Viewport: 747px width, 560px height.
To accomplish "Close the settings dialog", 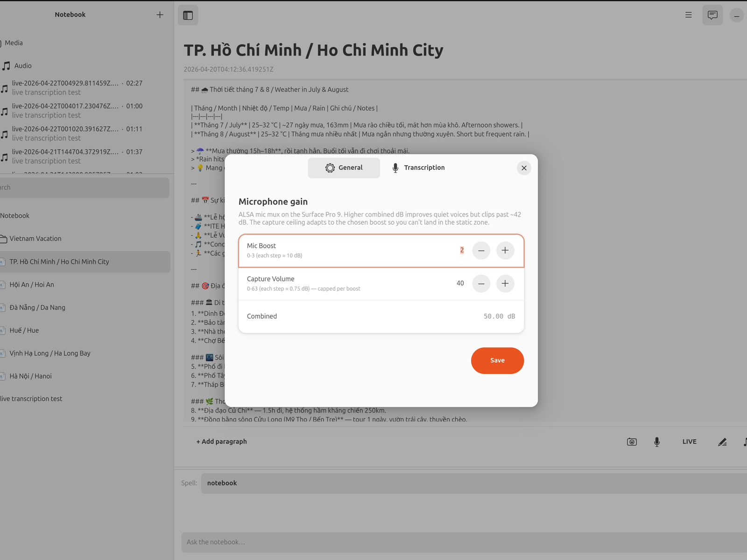I will (x=524, y=168).
